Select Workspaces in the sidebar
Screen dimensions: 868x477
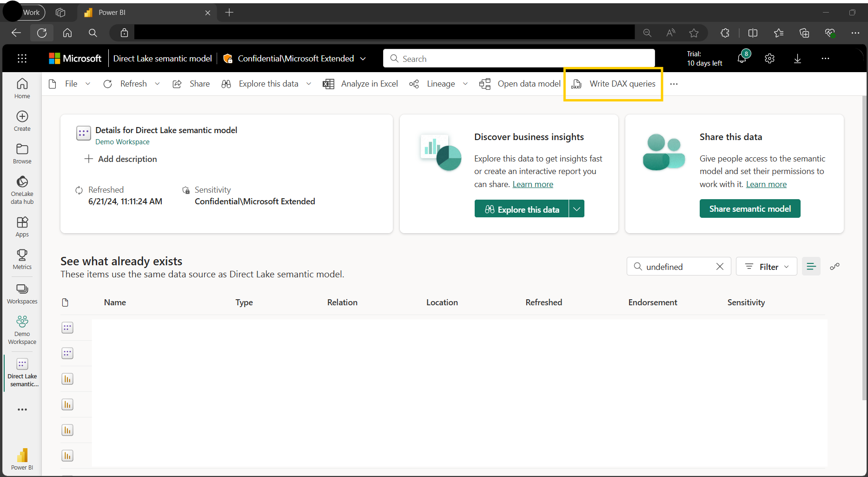[22, 294]
